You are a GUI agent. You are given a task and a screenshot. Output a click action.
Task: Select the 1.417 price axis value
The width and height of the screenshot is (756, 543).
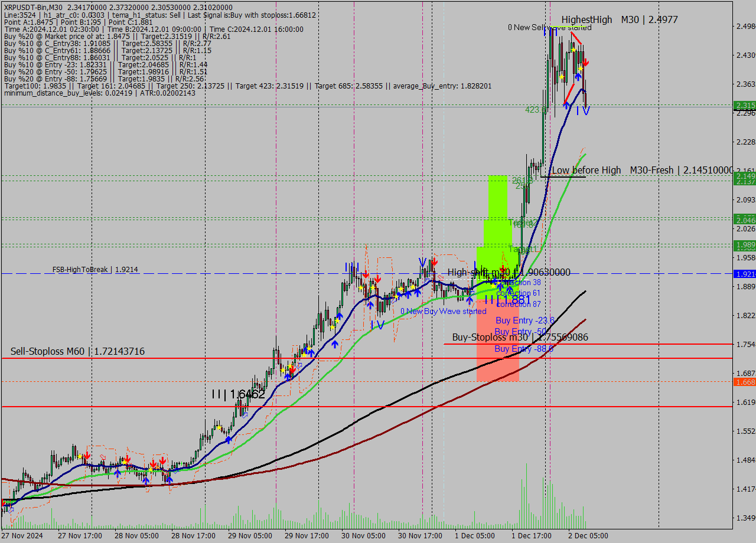[x=745, y=489]
